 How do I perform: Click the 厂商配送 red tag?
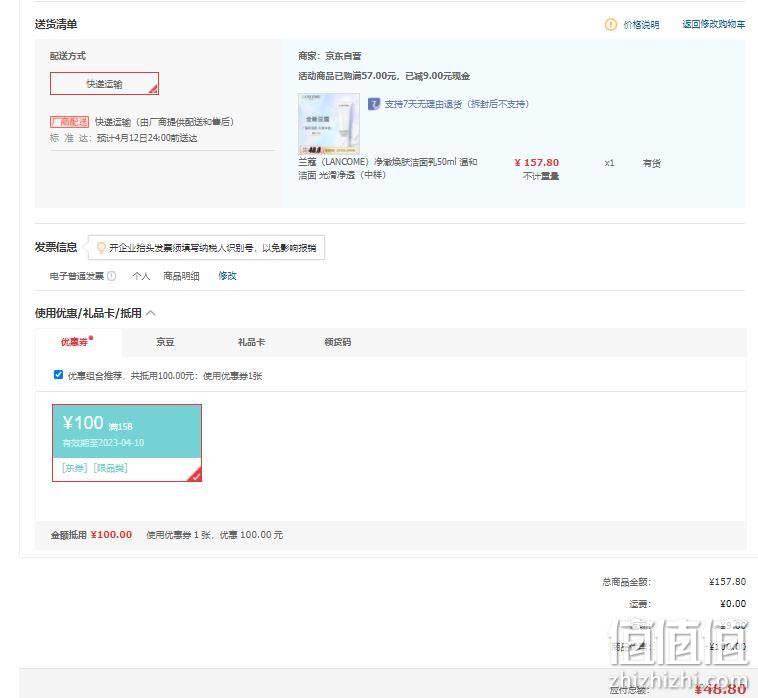(70, 122)
